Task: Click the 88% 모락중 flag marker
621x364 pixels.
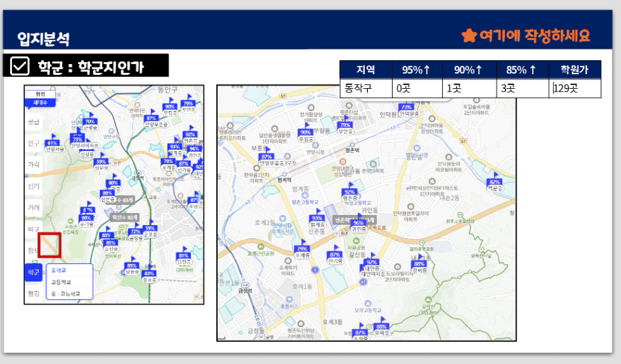Action: click(x=382, y=327)
